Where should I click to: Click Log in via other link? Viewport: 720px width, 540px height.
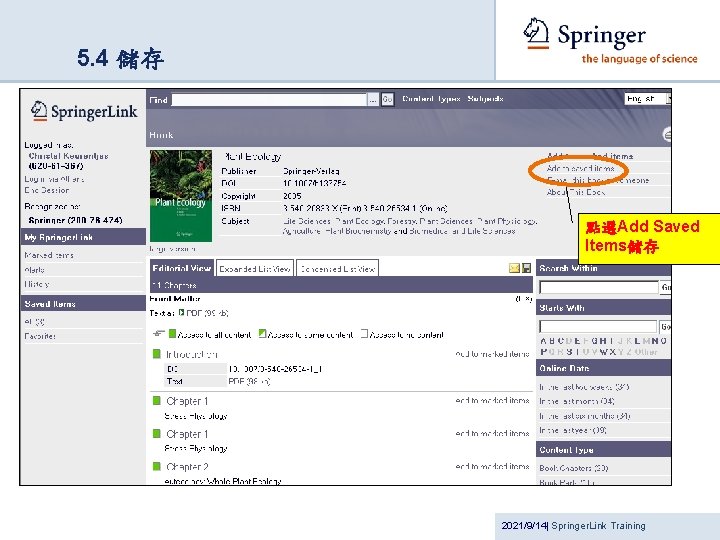click(x=54, y=179)
